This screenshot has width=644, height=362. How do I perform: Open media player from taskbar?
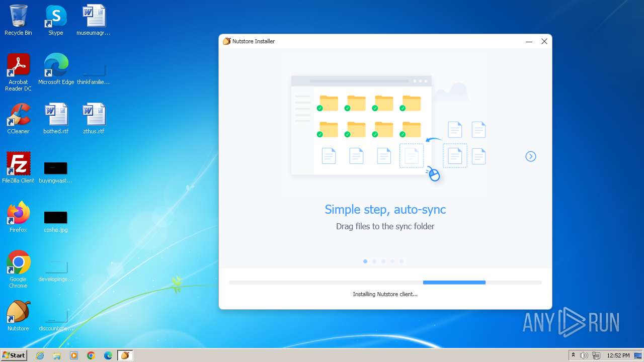coord(74,355)
